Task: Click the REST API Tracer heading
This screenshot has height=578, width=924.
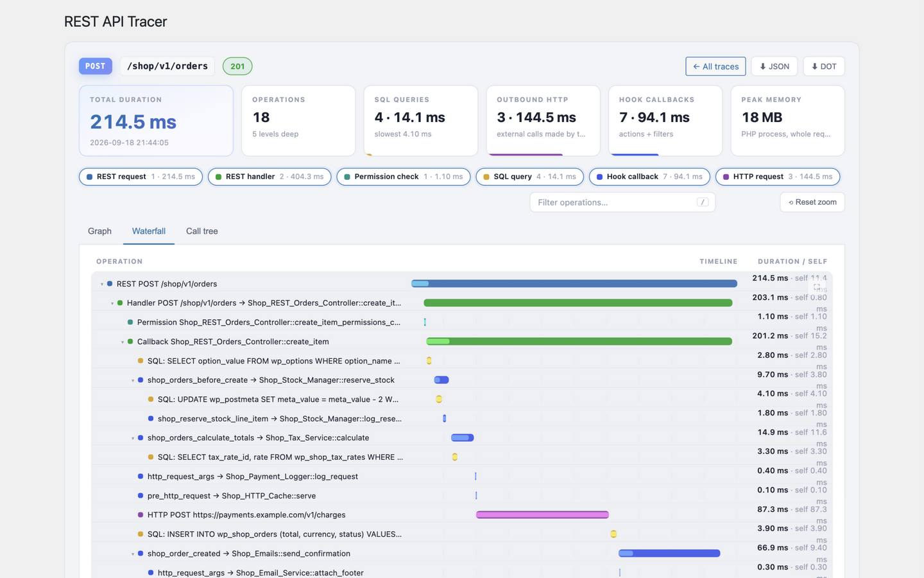Action: pyautogui.click(x=116, y=22)
